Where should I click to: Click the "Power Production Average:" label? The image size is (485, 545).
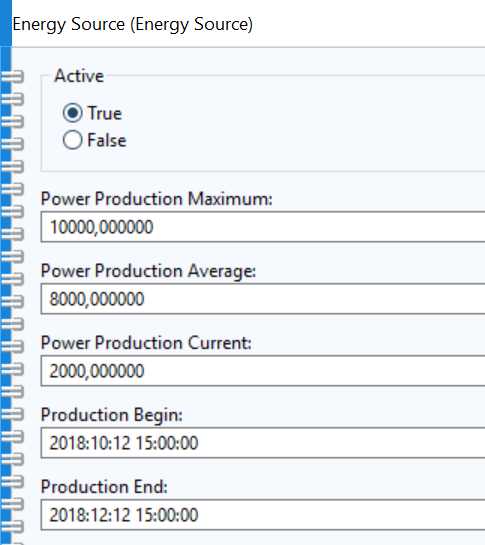[x=148, y=271]
